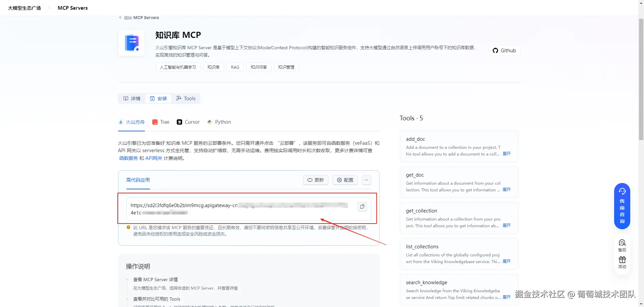Screen dimensions: 644x307
Task: Click the 人工智能与机器学习 tag
Action: (x=178, y=67)
